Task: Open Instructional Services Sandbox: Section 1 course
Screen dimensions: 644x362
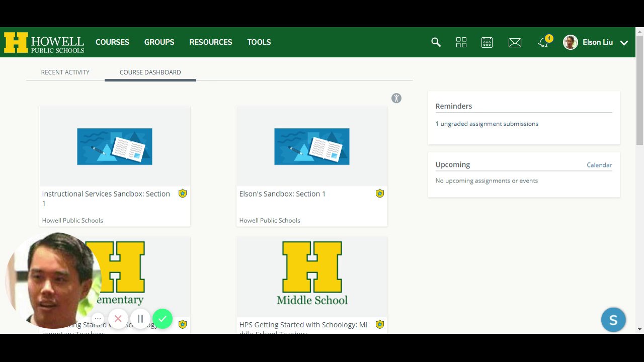Action: pyautogui.click(x=106, y=198)
